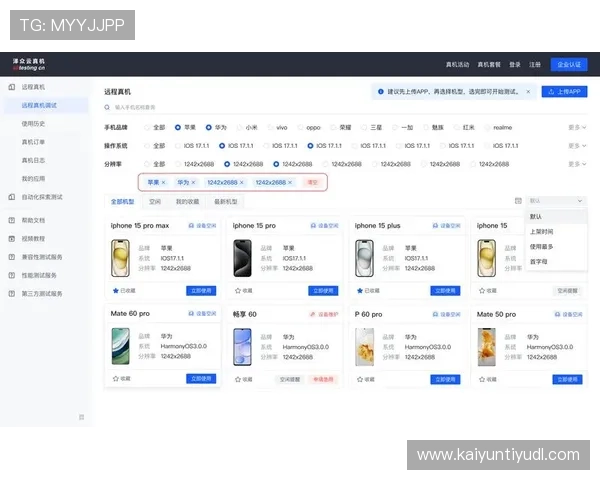Select 全部 in 手机品牌 row
600x480 pixels.
pos(147,127)
